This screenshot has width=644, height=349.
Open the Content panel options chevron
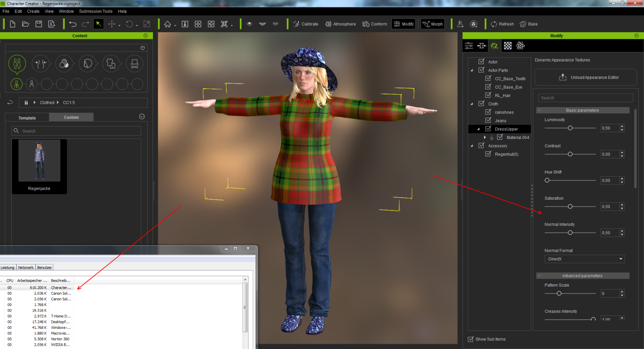142,117
